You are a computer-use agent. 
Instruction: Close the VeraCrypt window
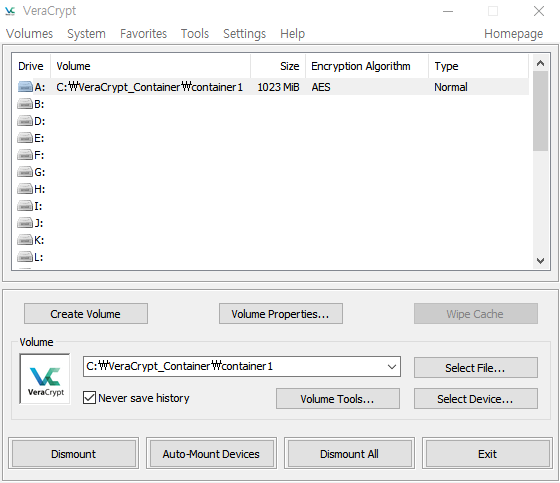click(539, 11)
